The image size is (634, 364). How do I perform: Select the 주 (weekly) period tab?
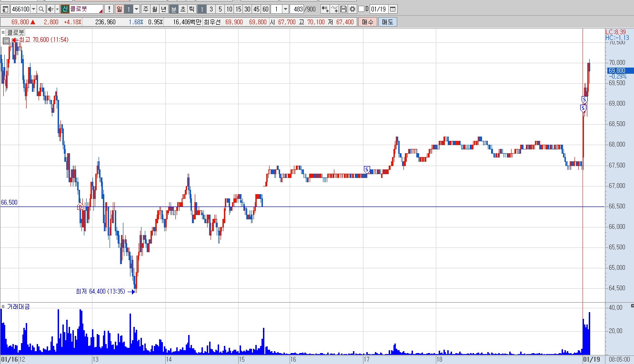coord(145,9)
